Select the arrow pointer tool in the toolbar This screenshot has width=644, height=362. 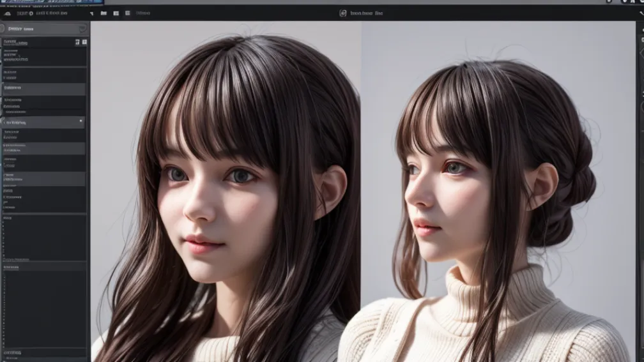(91, 13)
